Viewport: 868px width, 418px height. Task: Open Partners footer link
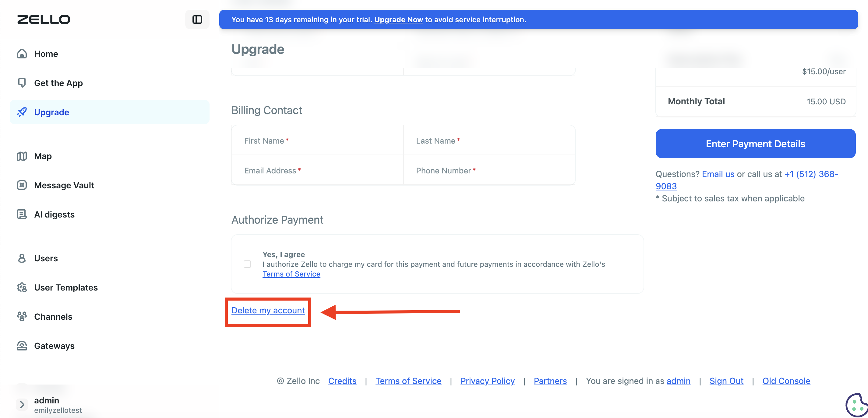[x=550, y=381]
